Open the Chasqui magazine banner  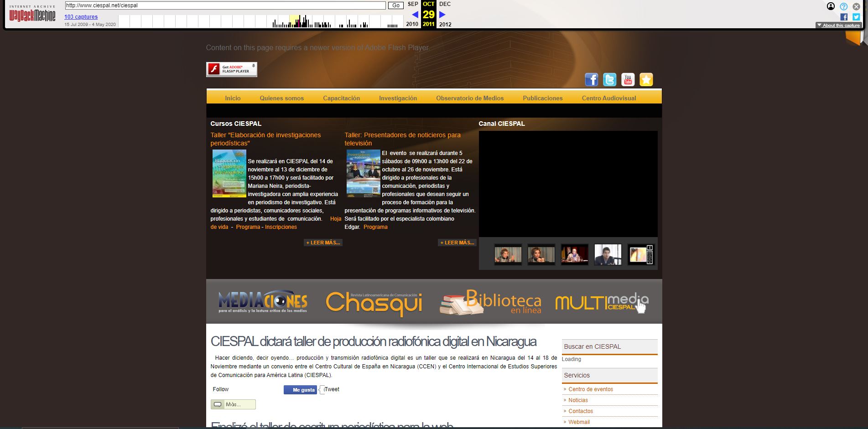pyautogui.click(x=374, y=303)
